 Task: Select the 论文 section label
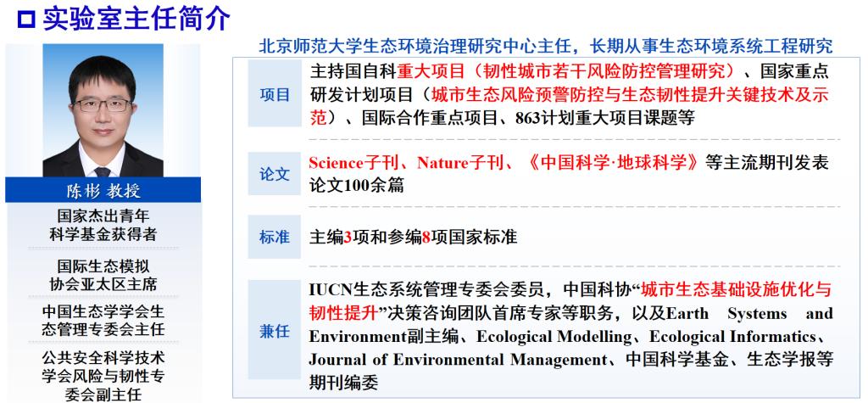point(275,174)
